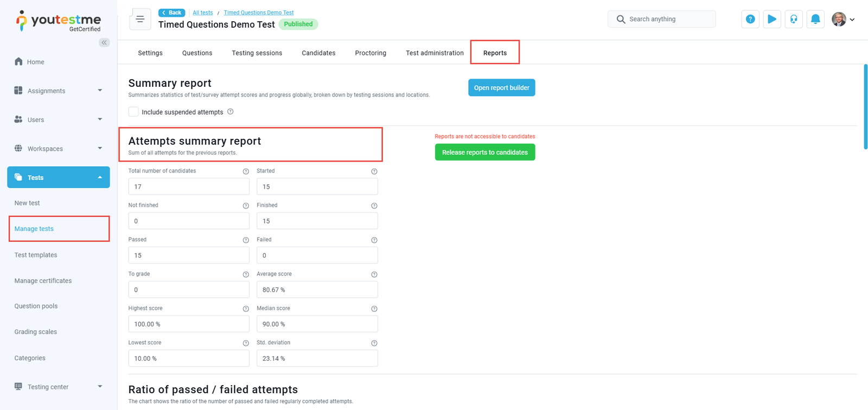The width and height of the screenshot is (868, 410).
Task: Click the info icon beside Average score
Action: (374, 274)
